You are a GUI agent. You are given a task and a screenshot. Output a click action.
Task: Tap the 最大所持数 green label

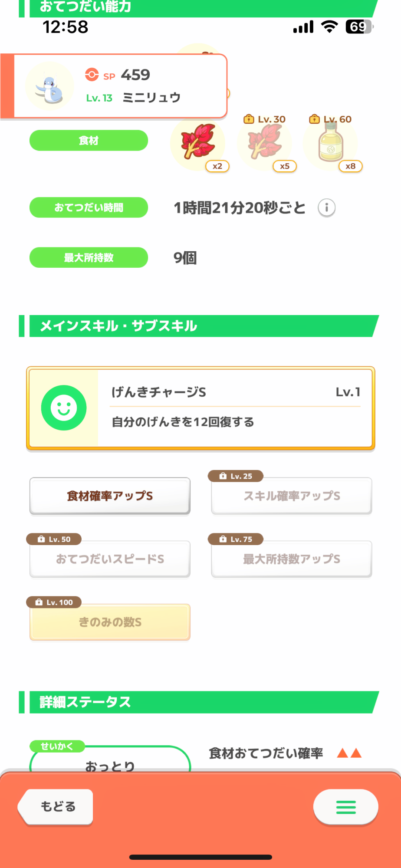point(89,258)
